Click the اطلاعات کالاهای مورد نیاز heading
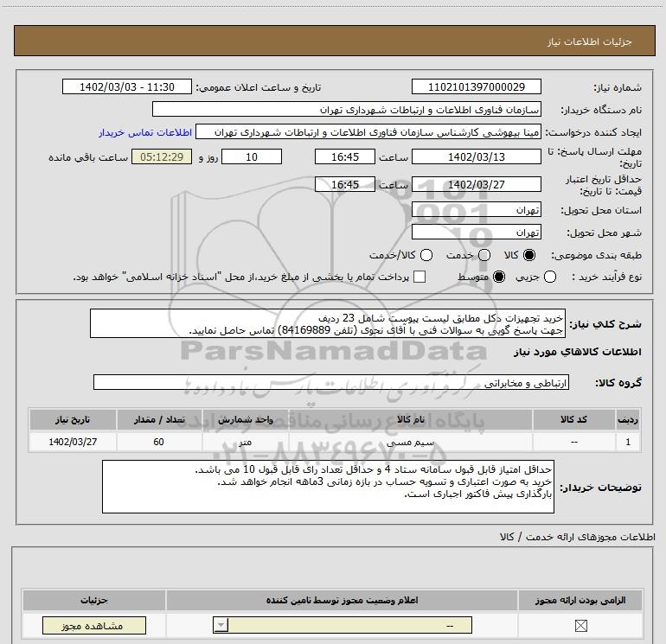The image size is (666, 644). pos(578,352)
